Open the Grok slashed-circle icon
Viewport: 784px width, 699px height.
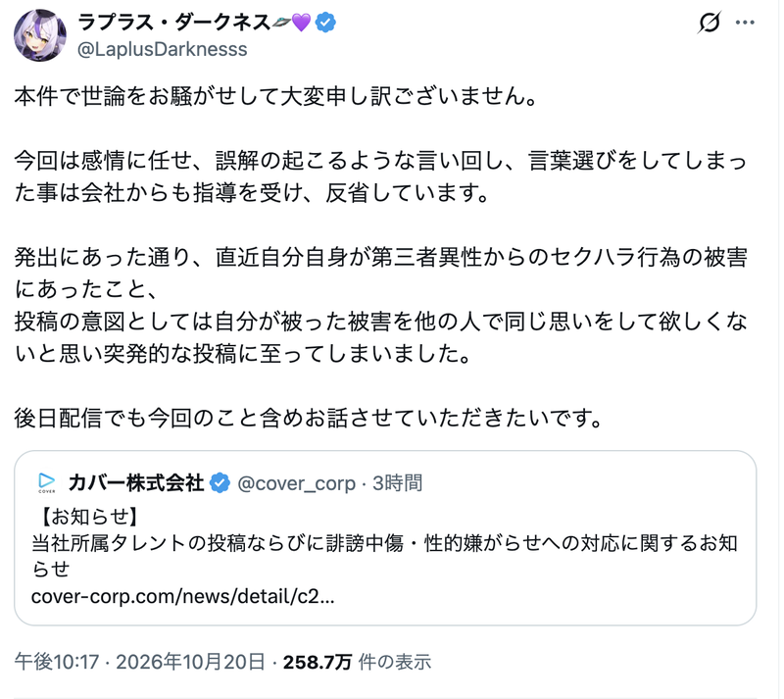(x=710, y=22)
